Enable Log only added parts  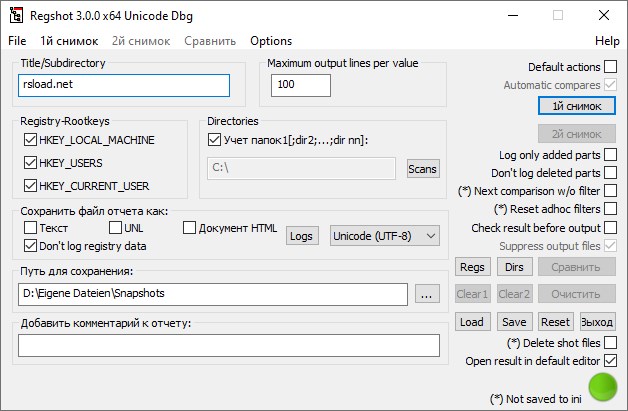pyautogui.click(x=610, y=155)
